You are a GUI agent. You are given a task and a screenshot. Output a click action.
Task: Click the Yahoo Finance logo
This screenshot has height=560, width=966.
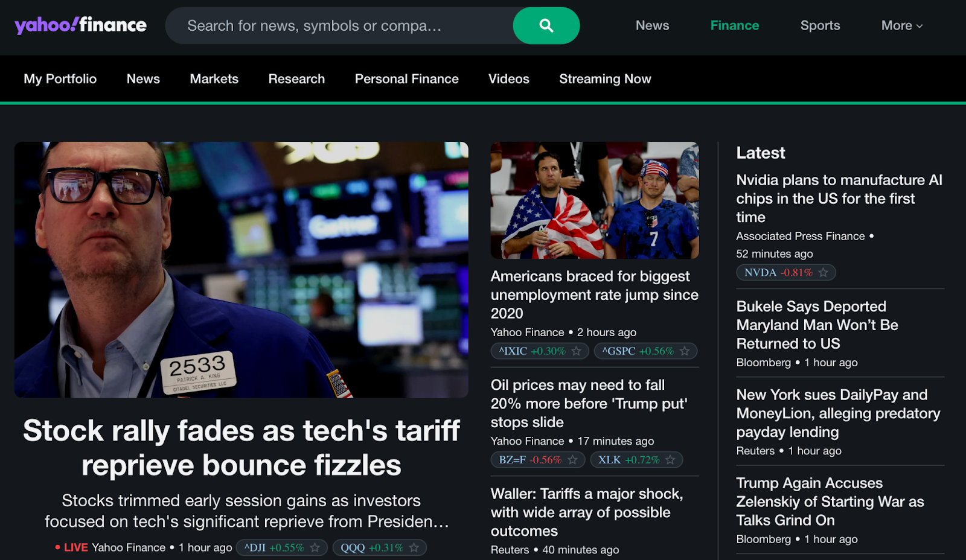click(80, 25)
